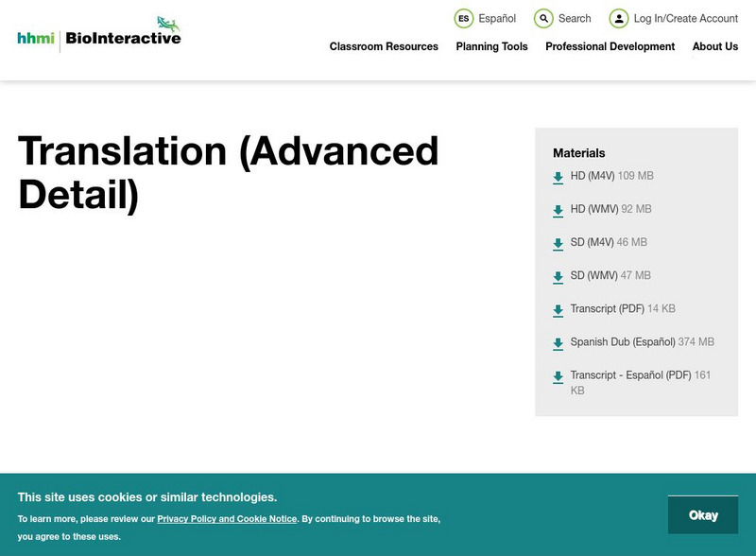Click the Log In person icon
Image resolution: width=756 pixels, height=556 pixels.
pos(621,18)
